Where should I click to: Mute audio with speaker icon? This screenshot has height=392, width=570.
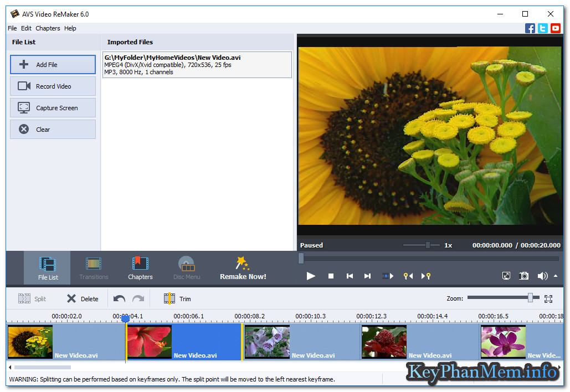[x=542, y=276]
